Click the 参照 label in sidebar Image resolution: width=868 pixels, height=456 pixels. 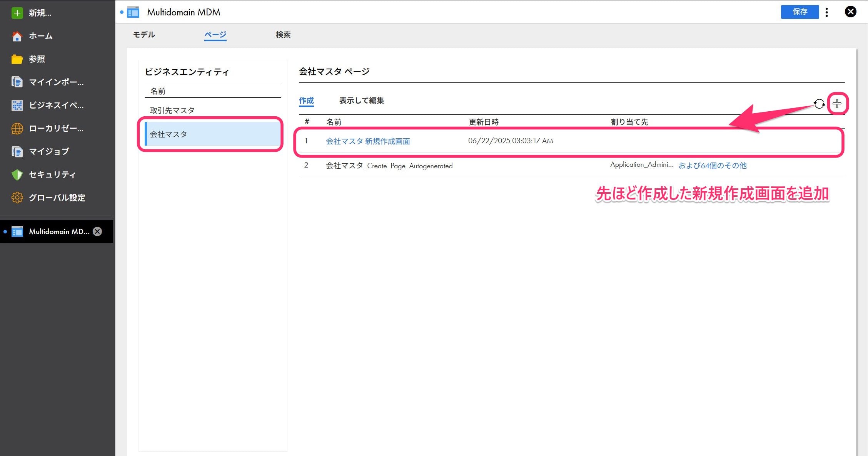[x=37, y=59]
